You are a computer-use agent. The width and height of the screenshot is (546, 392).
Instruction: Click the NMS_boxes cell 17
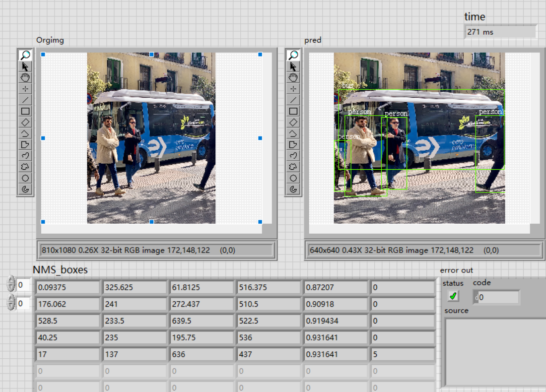68,354
